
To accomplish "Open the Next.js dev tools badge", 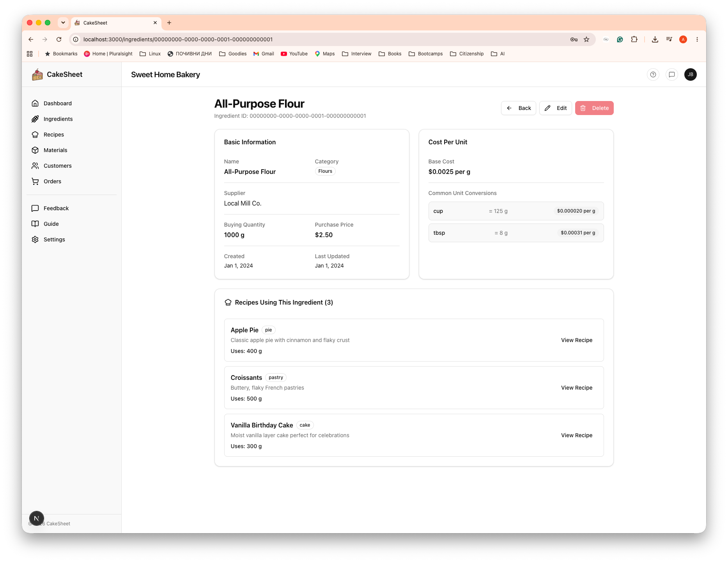I will click(37, 518).
